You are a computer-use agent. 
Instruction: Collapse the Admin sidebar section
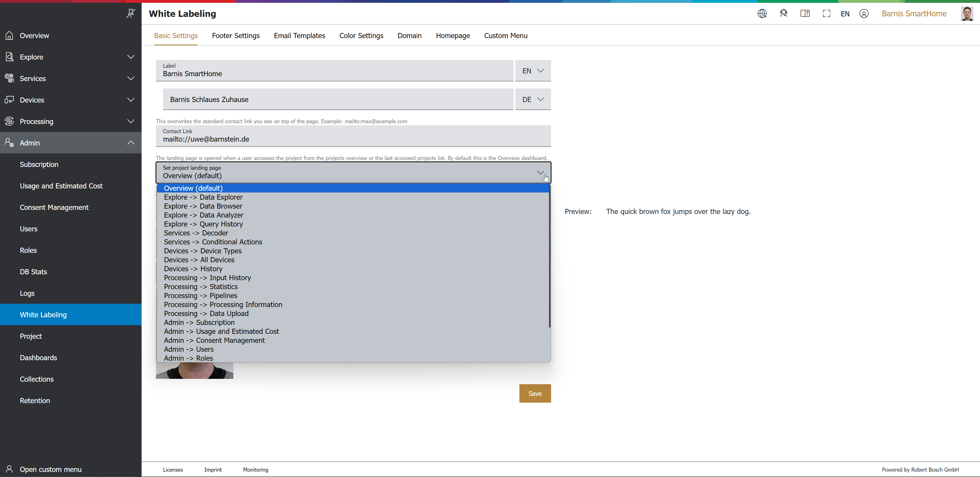coord(131,143)
